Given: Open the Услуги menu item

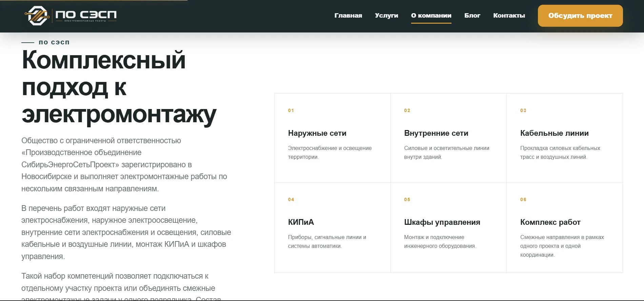Looking at the screenshot, I should [386, 16].
